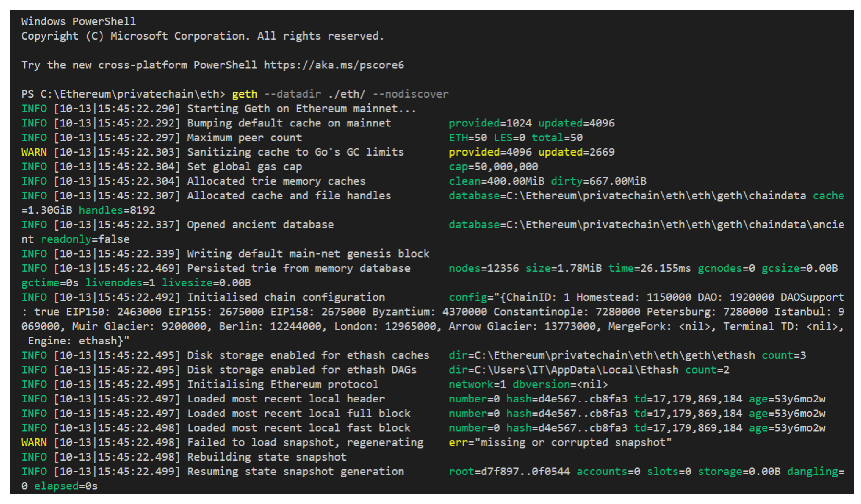
Task: Click the yellow geth command word
Action: pyautogui.click(x=244, y=94)
